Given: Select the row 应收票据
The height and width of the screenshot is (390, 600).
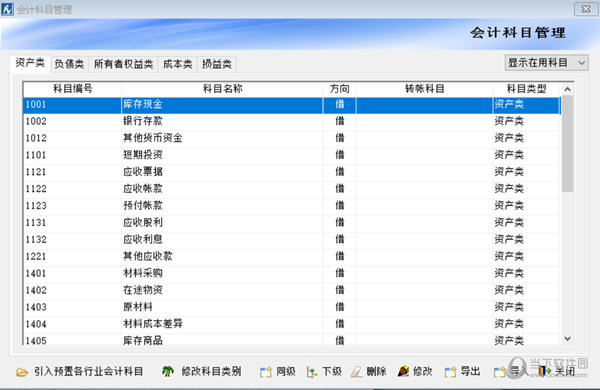Looking at the screenshot, I should click(292, 172).
